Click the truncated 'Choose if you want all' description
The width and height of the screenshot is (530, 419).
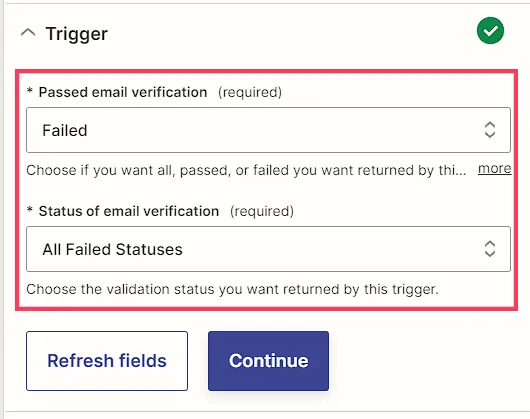pyautogui.click(x=246, y=170)
